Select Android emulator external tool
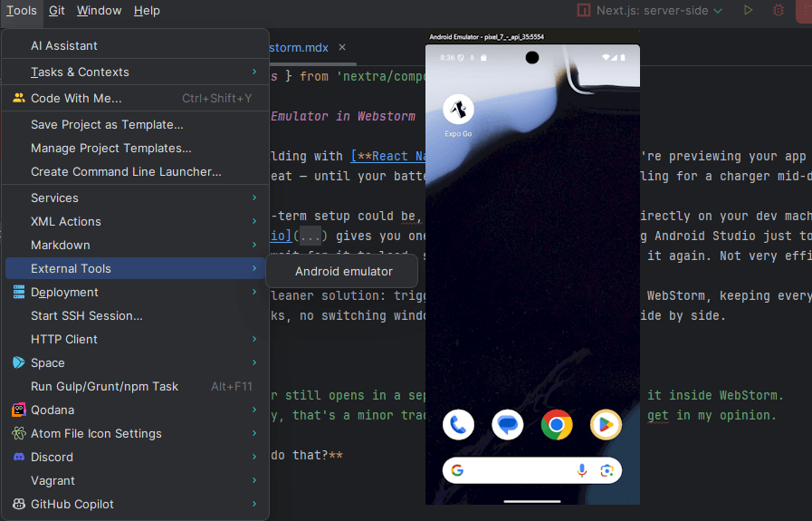 point(343,271)
